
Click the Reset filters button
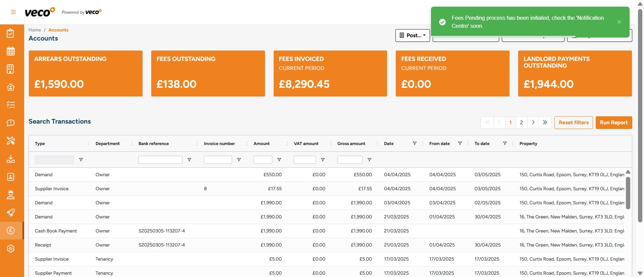pyautogui.click(x=574, y=123)
